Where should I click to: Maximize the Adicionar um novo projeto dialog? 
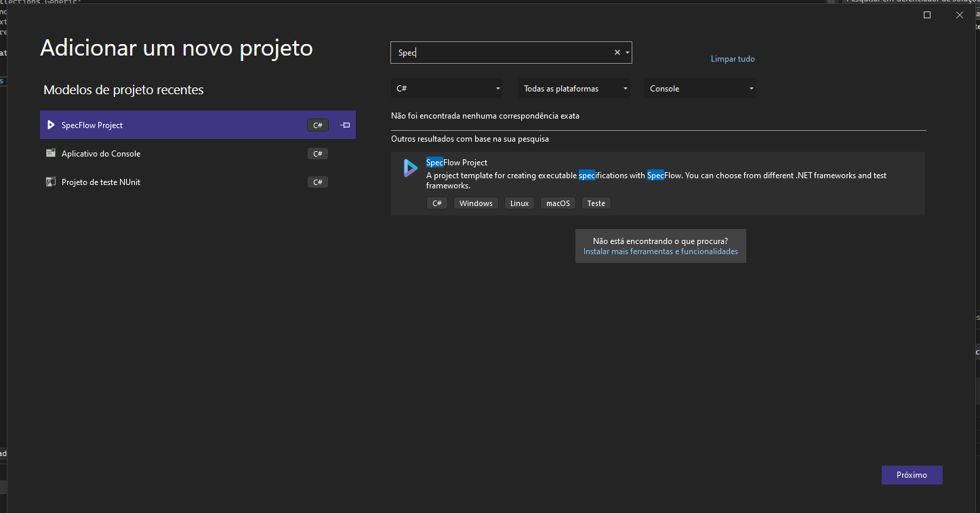927,15
